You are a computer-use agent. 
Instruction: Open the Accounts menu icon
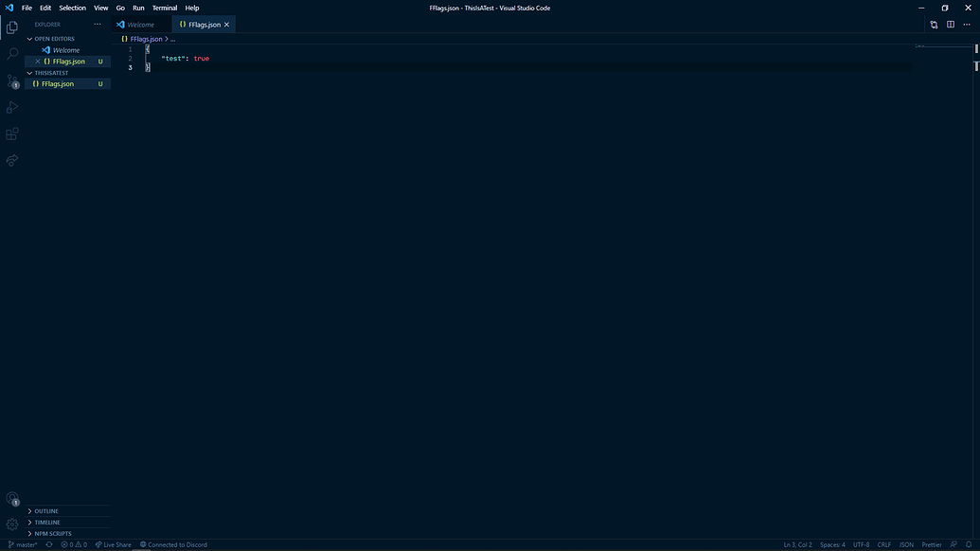point(12,499)
